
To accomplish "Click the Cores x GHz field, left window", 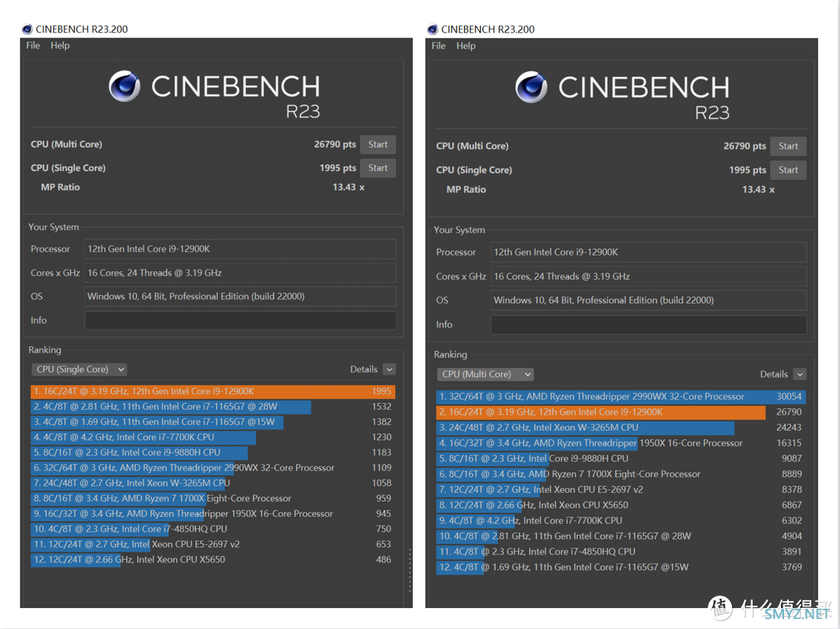I will click(x=240, y=273).
